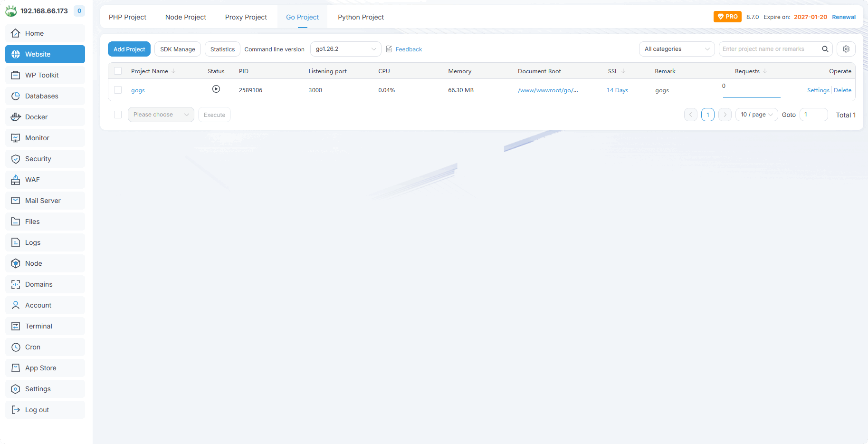Click the Log out icon
Screen dimensions: 868x444
tap(16, 410)
